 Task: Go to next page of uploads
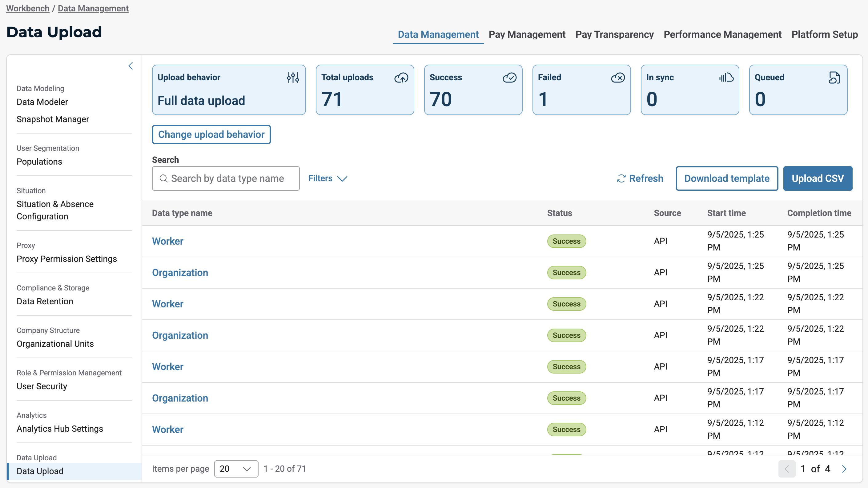tap(844, 469)
